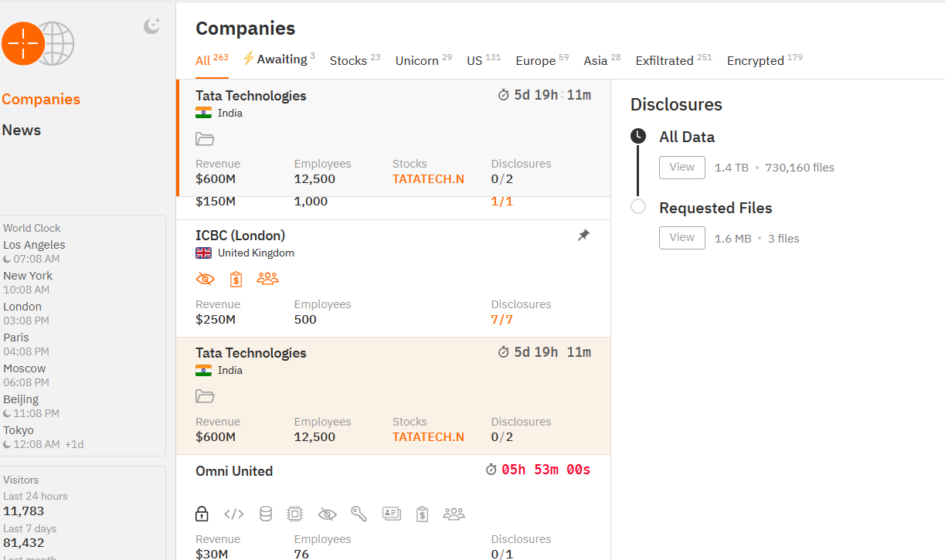Image resolution: width=945 pixels, height=560 pixels.
Task: Click the lock icon under Omni United
Action: pyautogui.click(x=202, y=514)
